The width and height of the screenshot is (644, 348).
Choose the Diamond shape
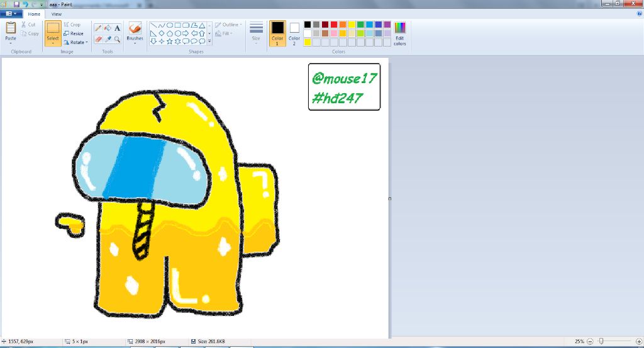(x=162, y=33)
